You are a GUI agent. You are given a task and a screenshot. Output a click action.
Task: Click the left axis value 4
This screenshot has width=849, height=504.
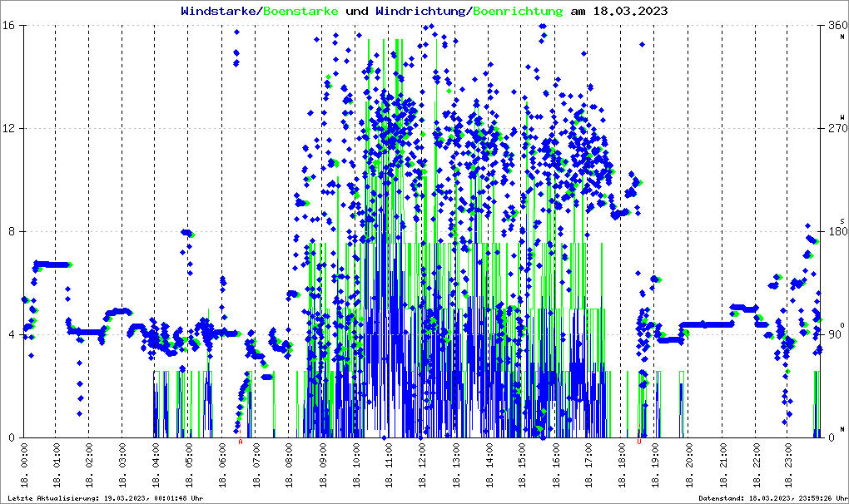click(x=12, y=334)
